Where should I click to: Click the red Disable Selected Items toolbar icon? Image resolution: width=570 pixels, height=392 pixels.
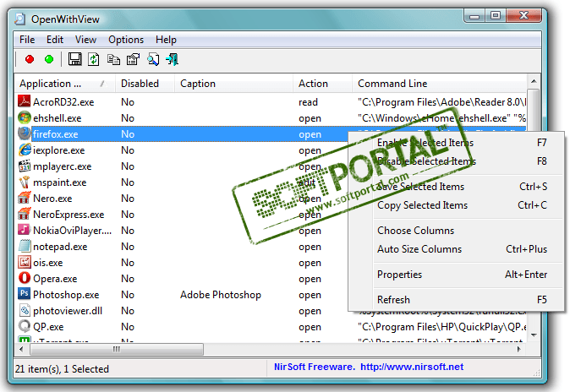point(30,59)
